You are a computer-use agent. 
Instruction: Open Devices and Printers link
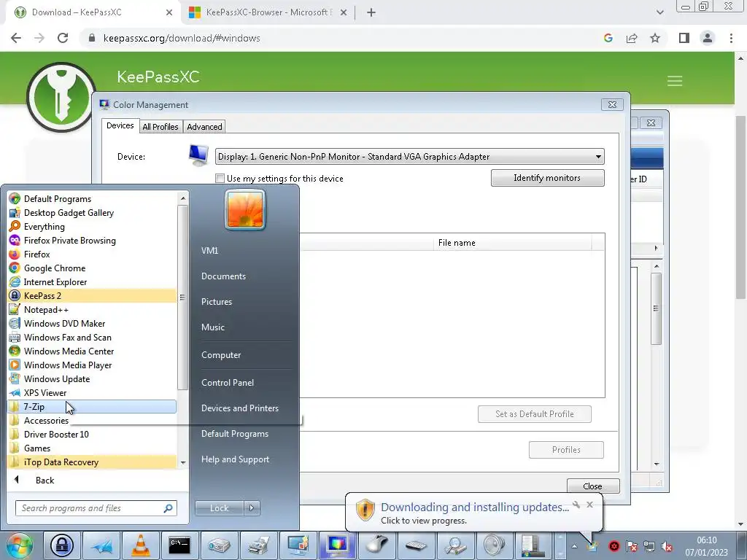pos(239,408)
